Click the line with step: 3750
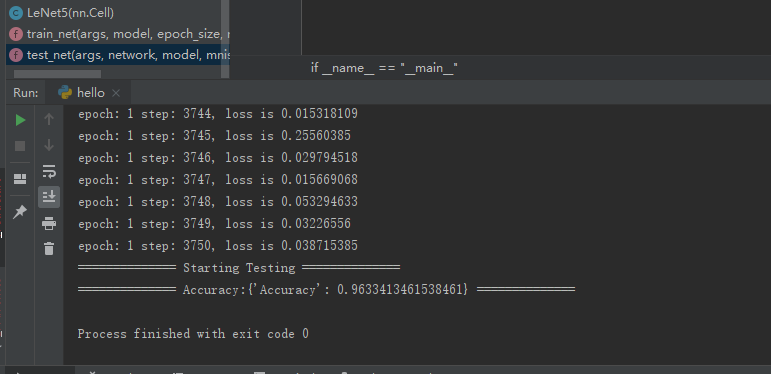This screenshot has width=771, height=374. [218, 246]
